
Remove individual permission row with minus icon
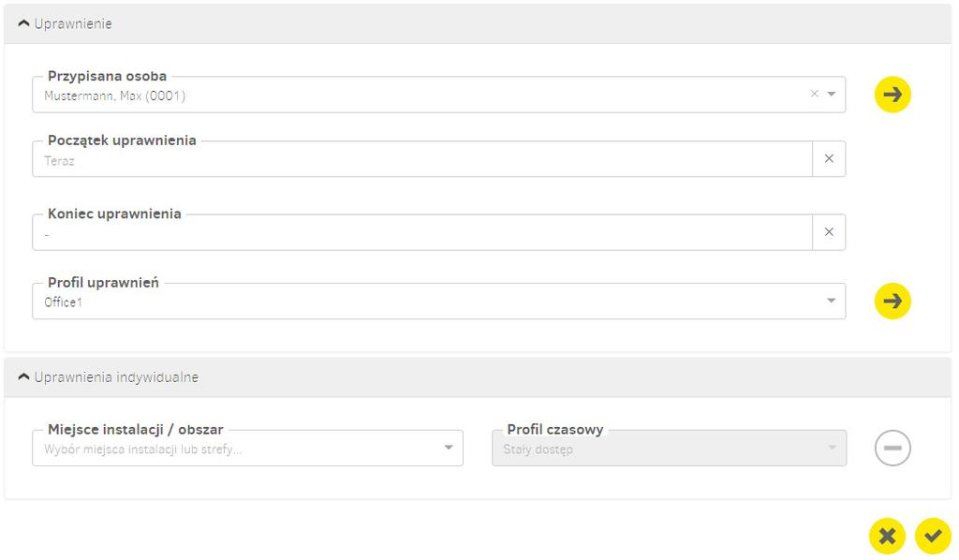(893, 448)
